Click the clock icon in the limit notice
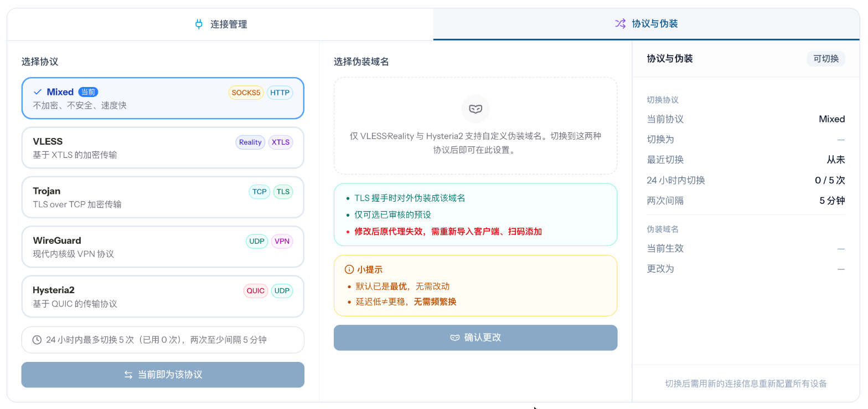This screenshot has height=409, width=868. tap(37, 340)
